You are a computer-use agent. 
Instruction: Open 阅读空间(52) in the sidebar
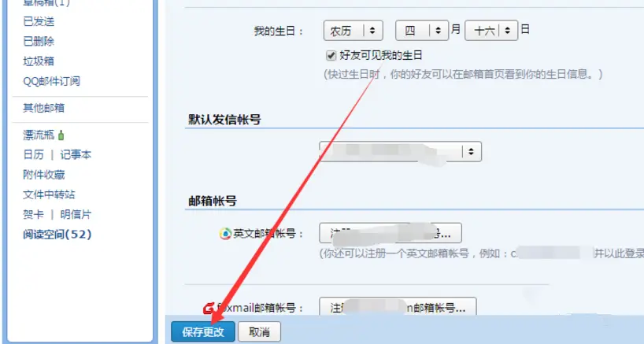click(x=57, y=235)
